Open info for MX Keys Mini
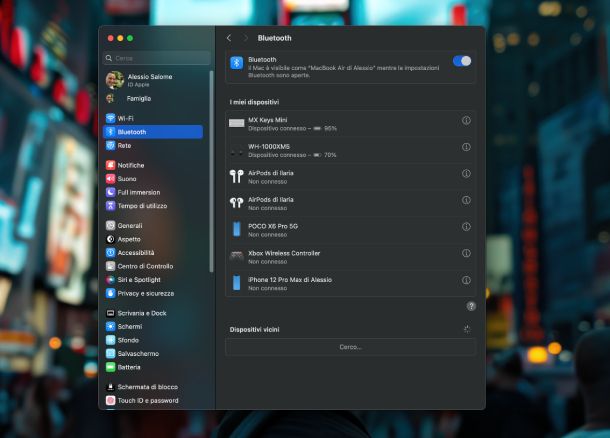 pyautogui.click(x=466, y=121)
